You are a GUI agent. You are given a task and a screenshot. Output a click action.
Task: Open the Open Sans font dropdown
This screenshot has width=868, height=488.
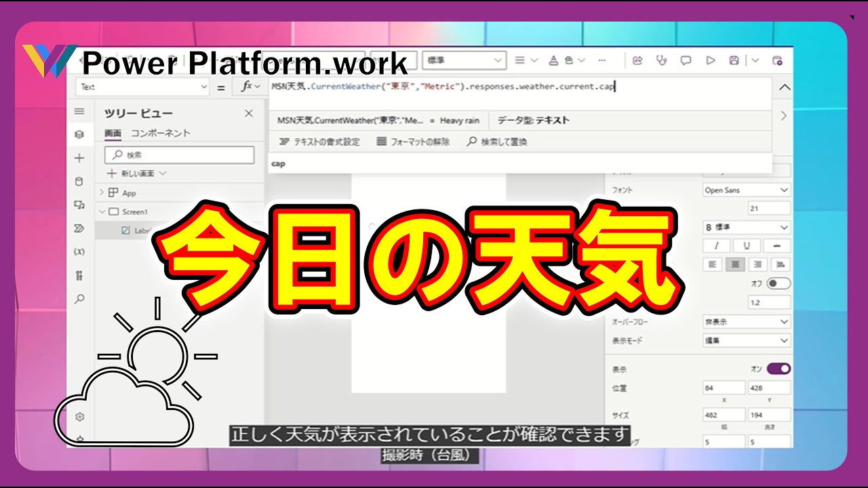point(747,190)
